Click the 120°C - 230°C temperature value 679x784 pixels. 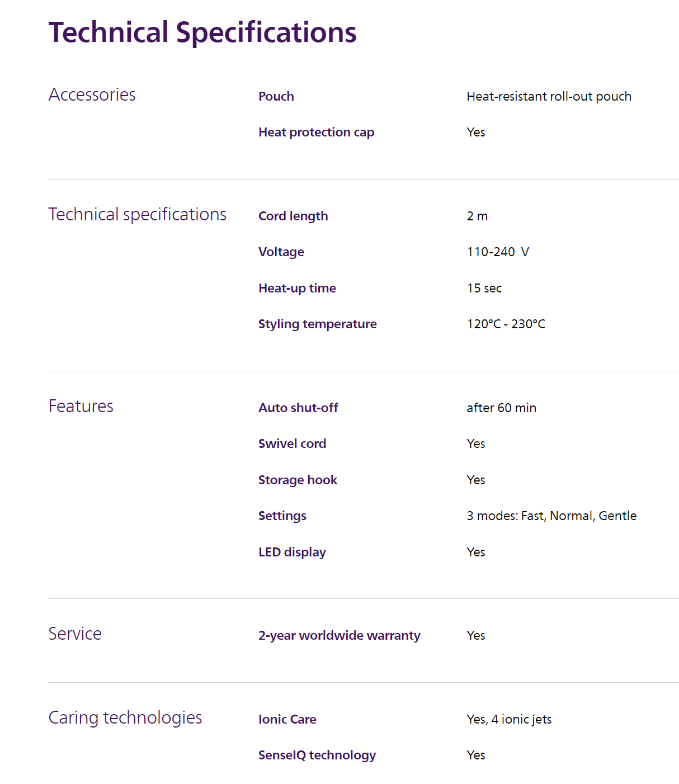coord(506,324)
